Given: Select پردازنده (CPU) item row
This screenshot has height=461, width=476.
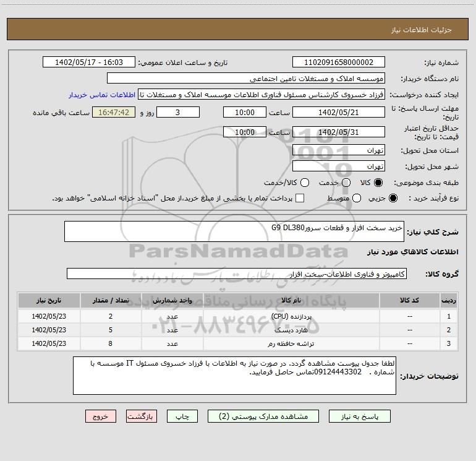Looking at the screenshot, I should tap(238, 316).
